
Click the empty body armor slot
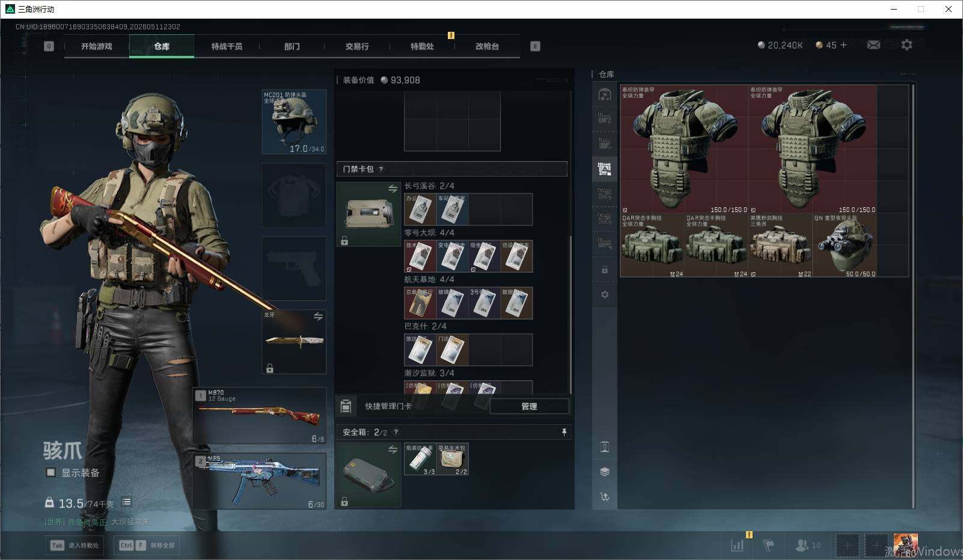[x=295, y=195]
